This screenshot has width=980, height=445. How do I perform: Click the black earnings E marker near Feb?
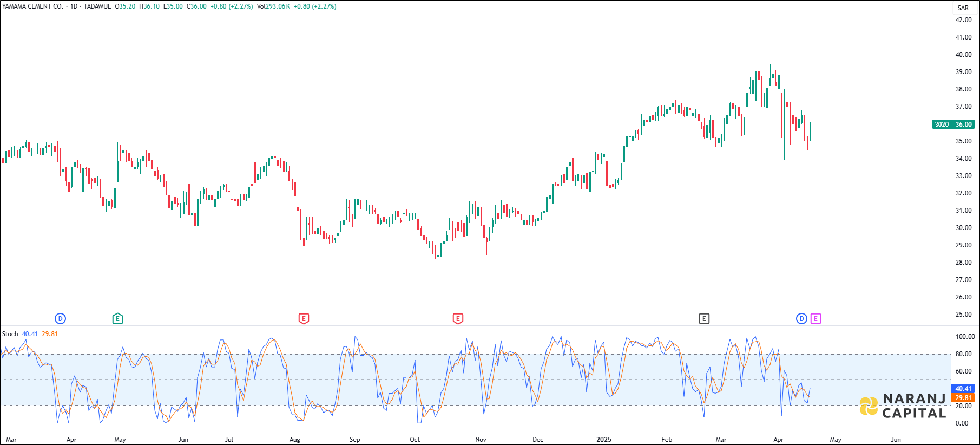coord(704,319)
